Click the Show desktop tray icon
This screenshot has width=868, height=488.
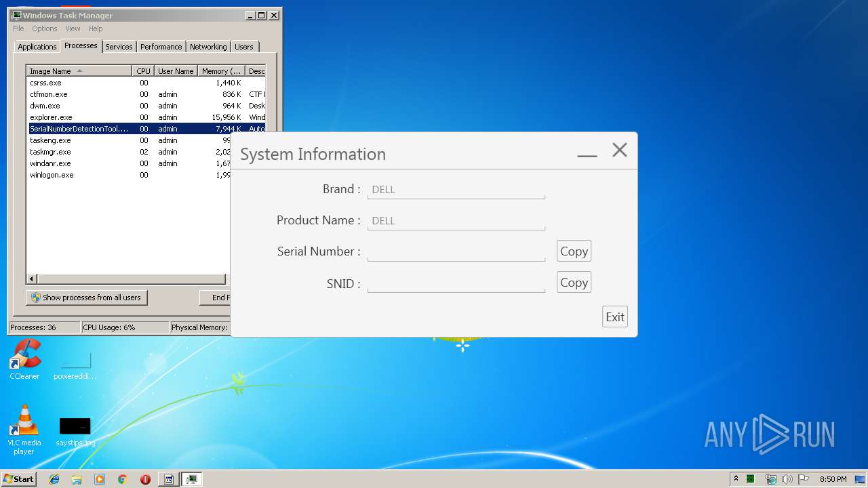(861, 479)
